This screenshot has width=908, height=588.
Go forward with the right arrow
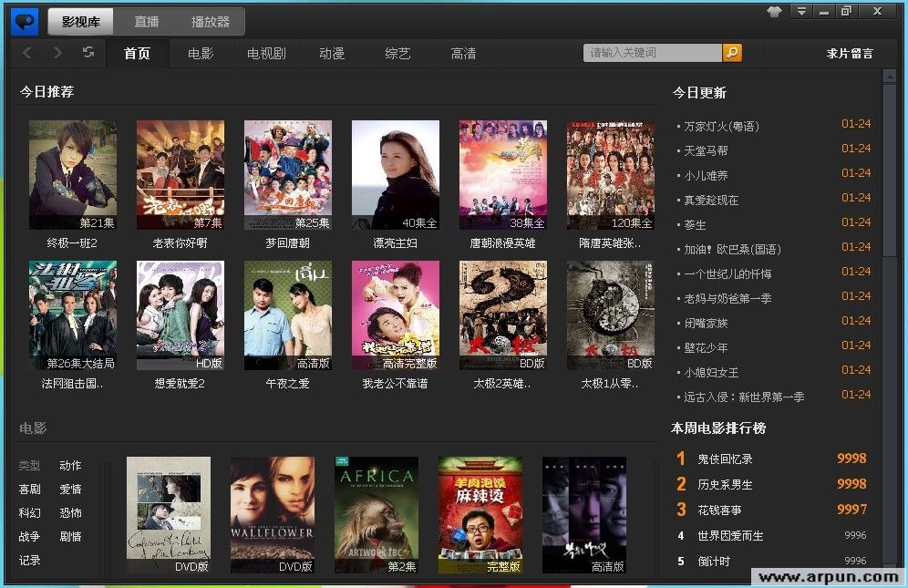57,53
